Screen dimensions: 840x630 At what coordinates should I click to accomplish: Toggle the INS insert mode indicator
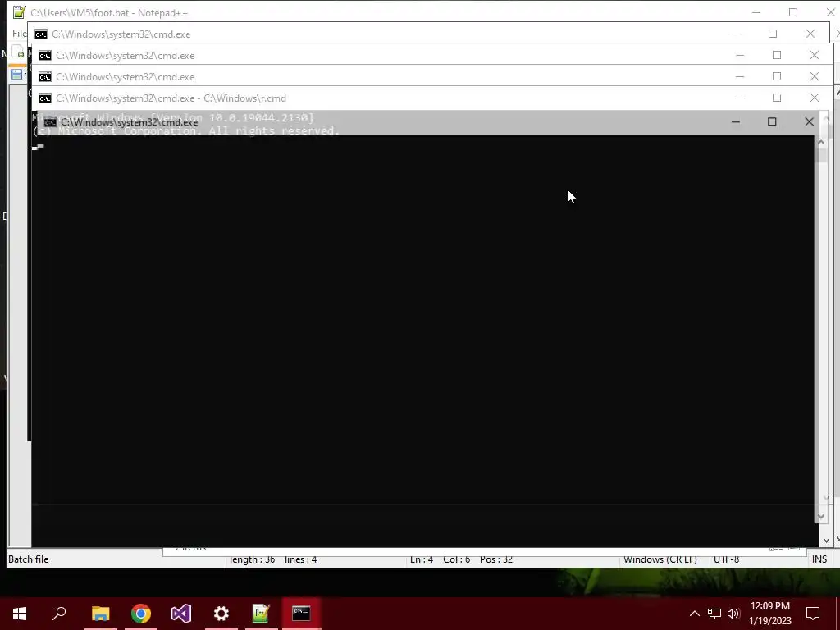[819, 559]
